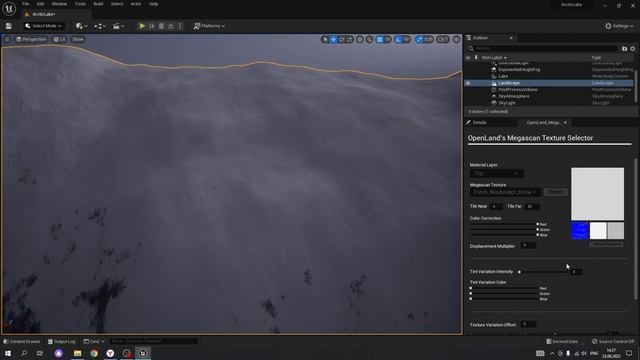Select SkyLight in the Outliner

[x=507, y=103]
